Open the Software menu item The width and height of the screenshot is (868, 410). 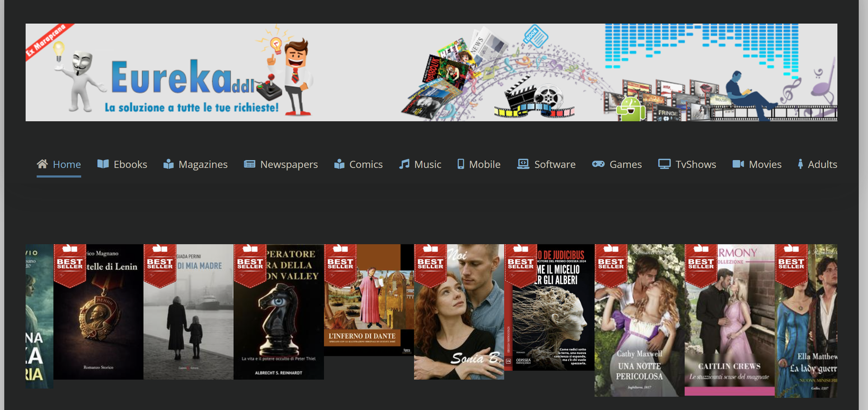(x=554, y=165)
